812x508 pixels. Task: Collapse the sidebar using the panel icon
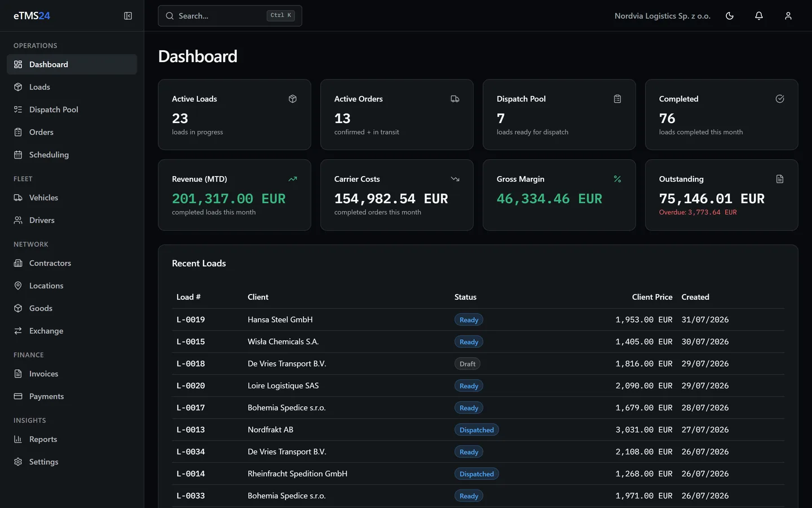[x=128, y=16]
